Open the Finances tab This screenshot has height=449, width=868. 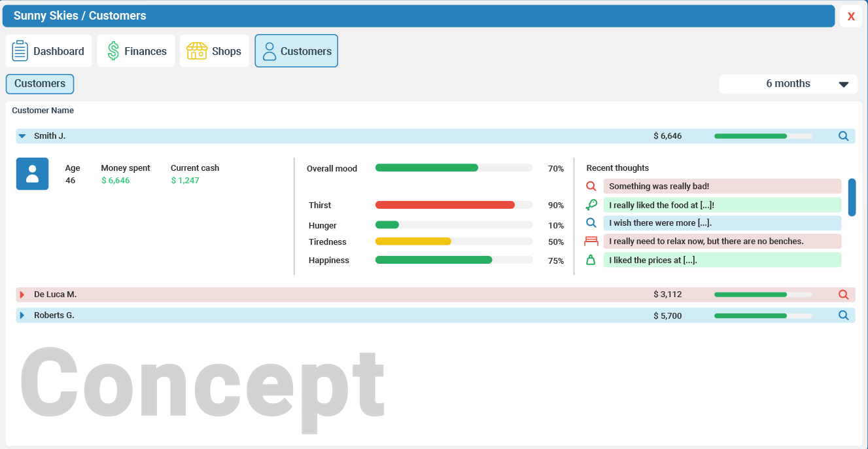(136, 51)
